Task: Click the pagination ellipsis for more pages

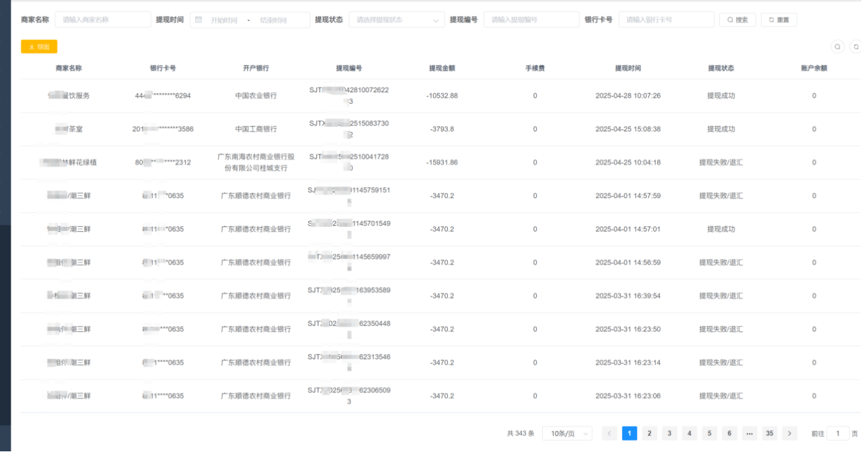Action: coord(749,434)
